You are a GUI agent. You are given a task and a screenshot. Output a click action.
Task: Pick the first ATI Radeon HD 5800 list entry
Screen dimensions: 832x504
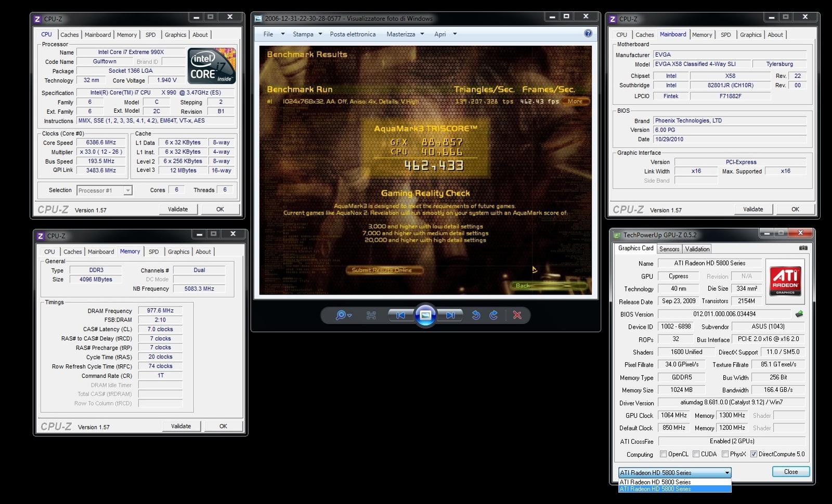tap(674, 482)
